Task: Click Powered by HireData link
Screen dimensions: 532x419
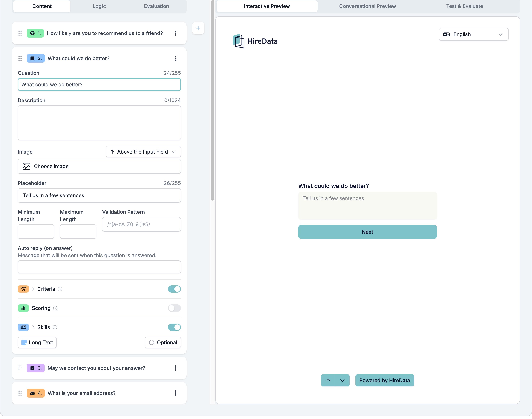Action: [x=385, y=381]
